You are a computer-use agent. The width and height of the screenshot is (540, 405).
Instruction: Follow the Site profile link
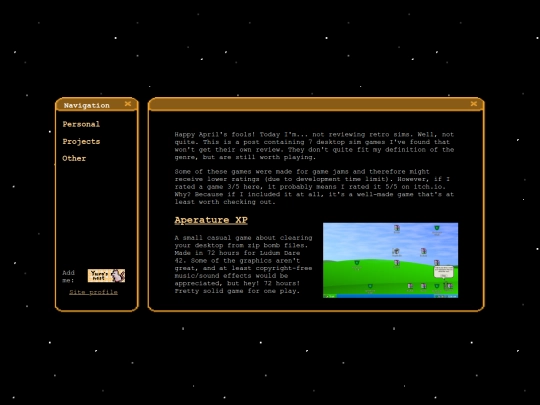pyautogui.click(x=93, y=292)
